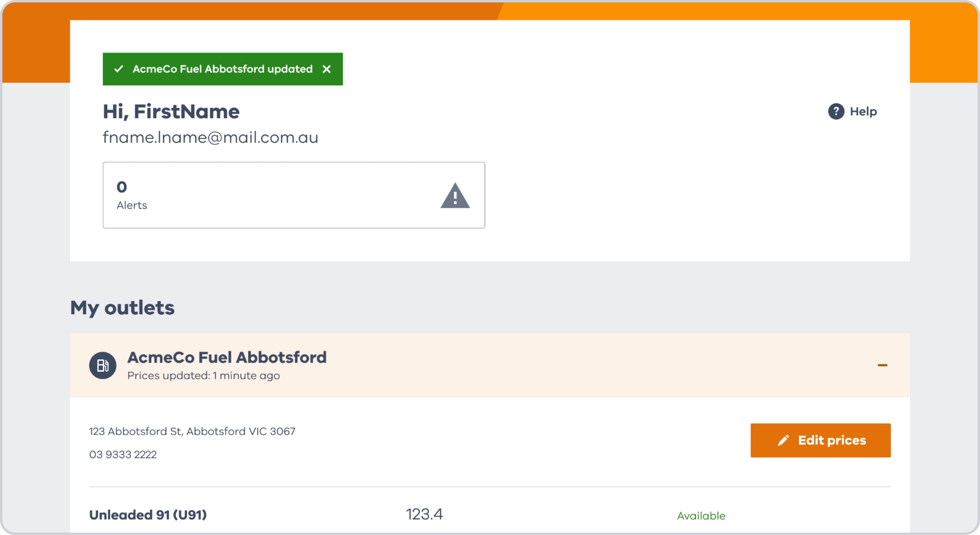980x535 pixels.
Task: Click the Unleaded 91 (U91) fuel row
Action: coord(490,515)
